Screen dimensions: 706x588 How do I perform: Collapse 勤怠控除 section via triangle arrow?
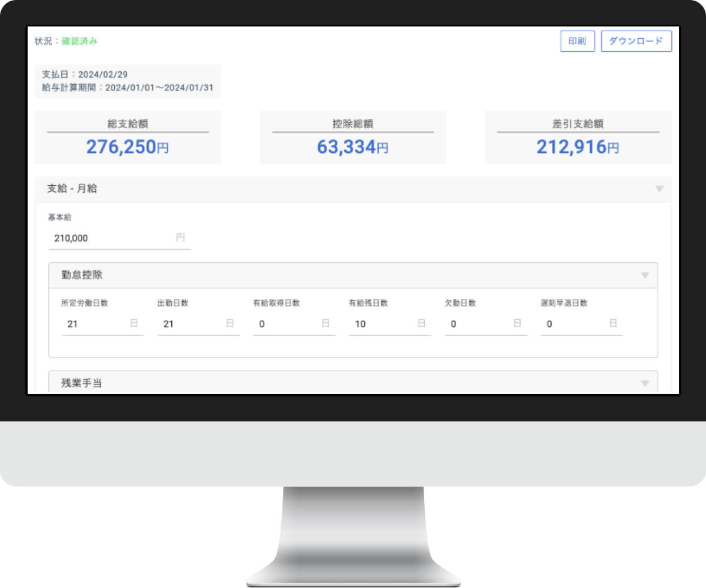[645, 275]
